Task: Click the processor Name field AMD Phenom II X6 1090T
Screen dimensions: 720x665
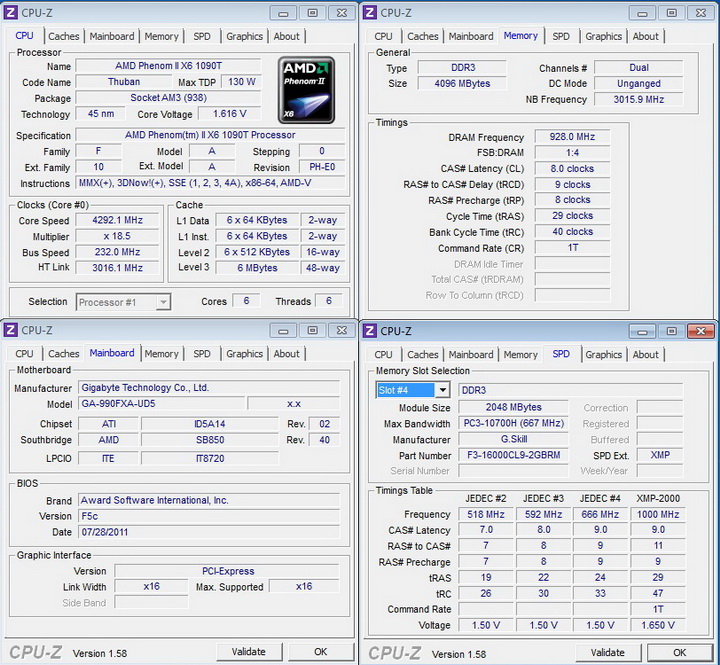Action: point(169,66)
